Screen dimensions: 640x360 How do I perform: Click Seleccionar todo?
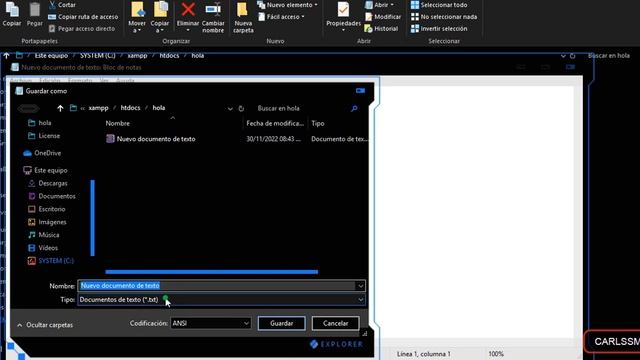[x=439, y=5]
